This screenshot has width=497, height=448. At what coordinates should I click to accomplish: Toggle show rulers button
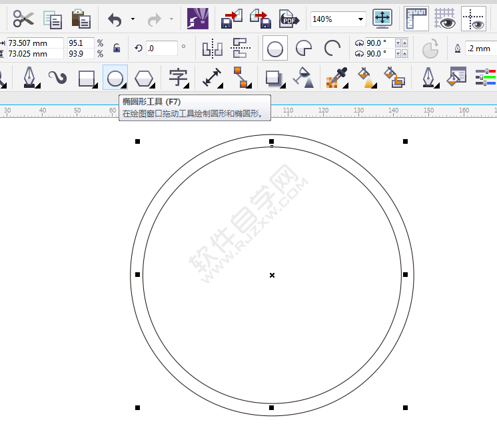click(416, 19)
